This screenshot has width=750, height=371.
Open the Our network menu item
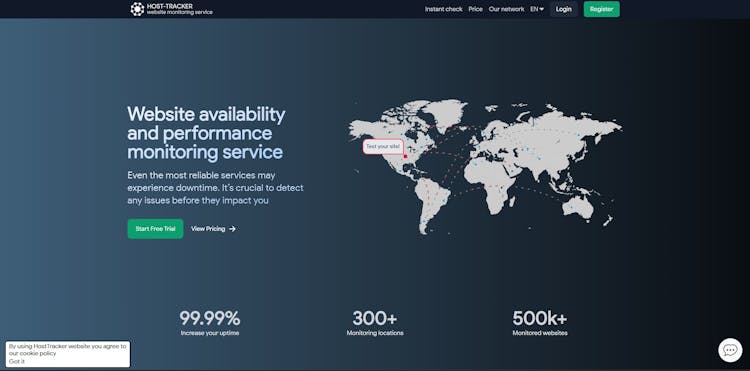[x=507, y=9]
